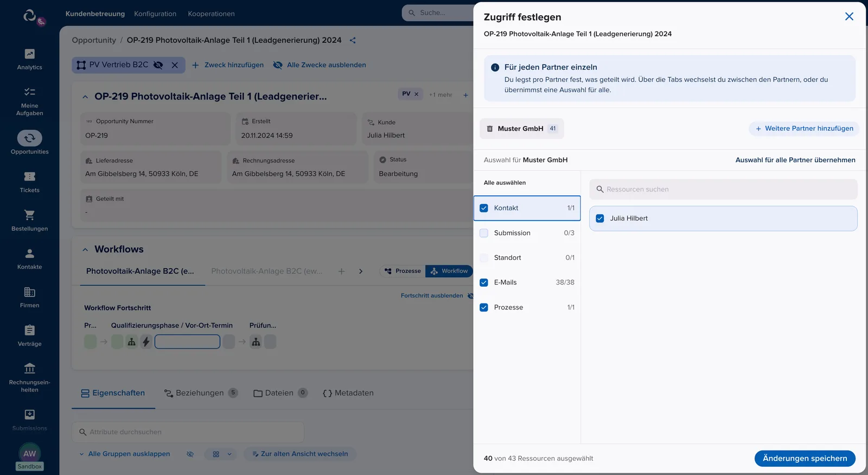Toggle visibility of PV Vertrieb B2C purpose
Viewport: 868px width, 475px height.
click(x=158, y=65)
